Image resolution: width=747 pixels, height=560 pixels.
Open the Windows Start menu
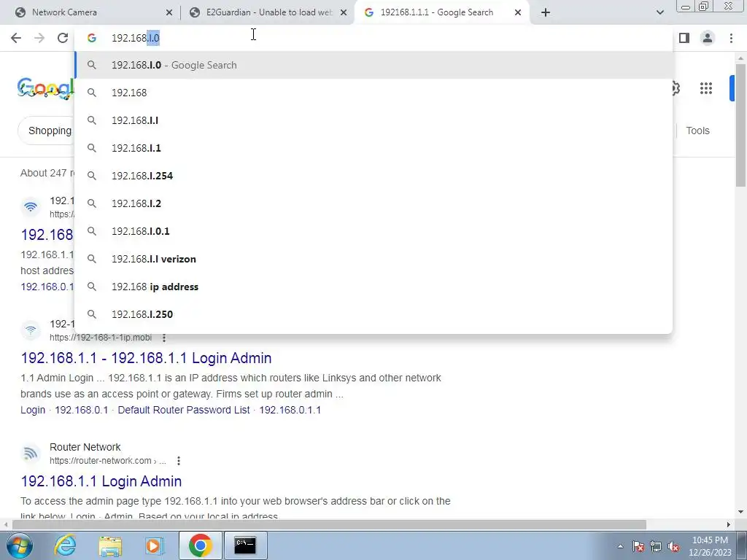pyautogui.click(x=20, y=545)
